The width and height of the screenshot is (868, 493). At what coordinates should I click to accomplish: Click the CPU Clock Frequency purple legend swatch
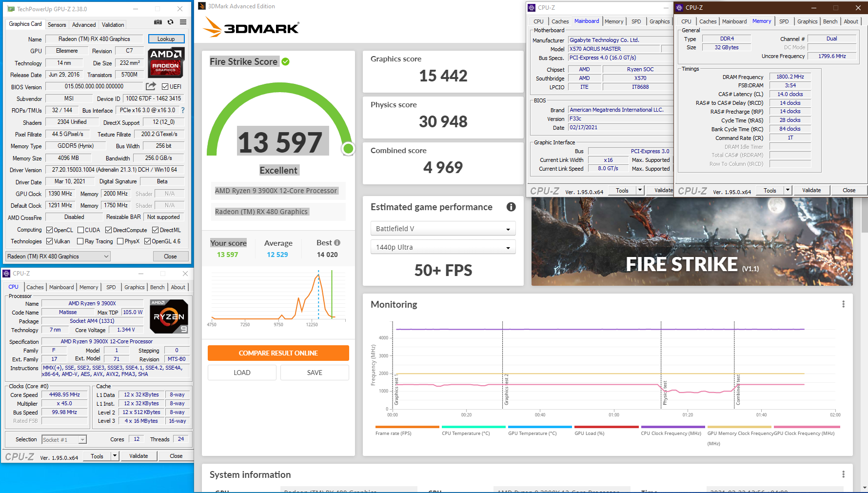point(672,427)
